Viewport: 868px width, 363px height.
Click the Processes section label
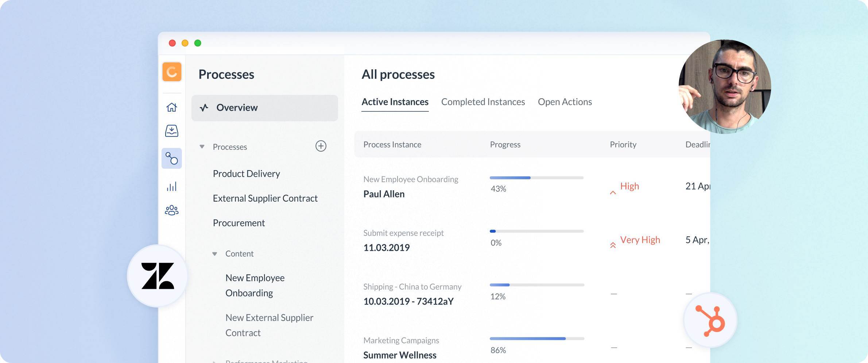pos(230,147)
